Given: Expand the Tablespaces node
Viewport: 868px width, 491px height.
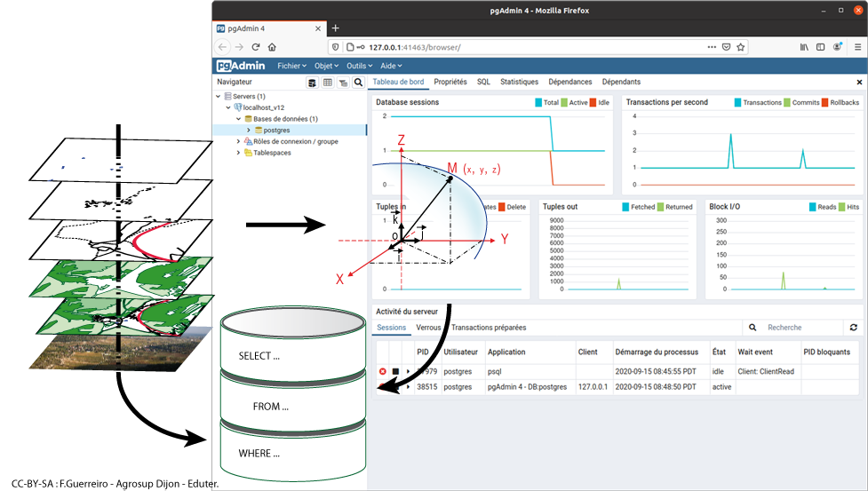Looking at the screenshot, I should point(238,153).
